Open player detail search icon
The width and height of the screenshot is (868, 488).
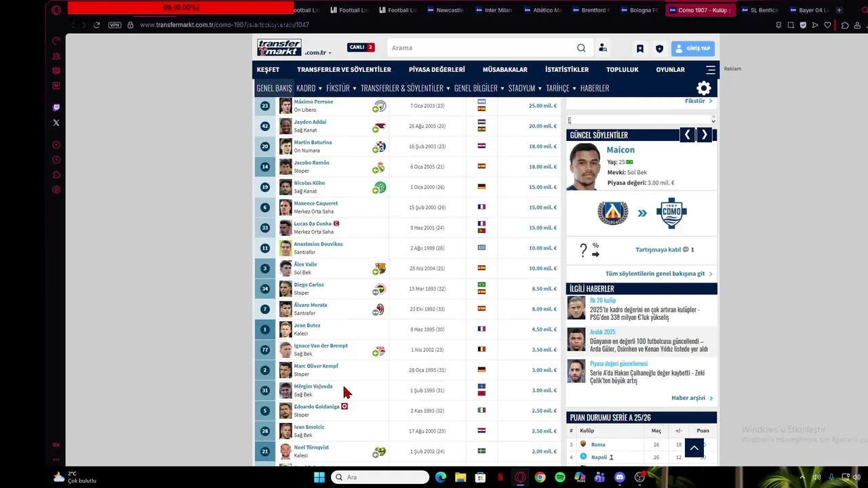pyautogui.click(x=603, y=48)
